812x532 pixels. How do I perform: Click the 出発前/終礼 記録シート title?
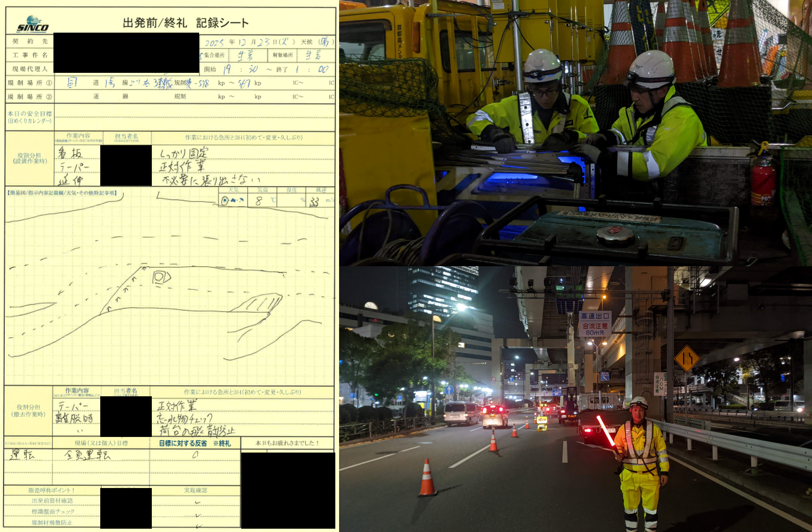(x=185, y=23)
